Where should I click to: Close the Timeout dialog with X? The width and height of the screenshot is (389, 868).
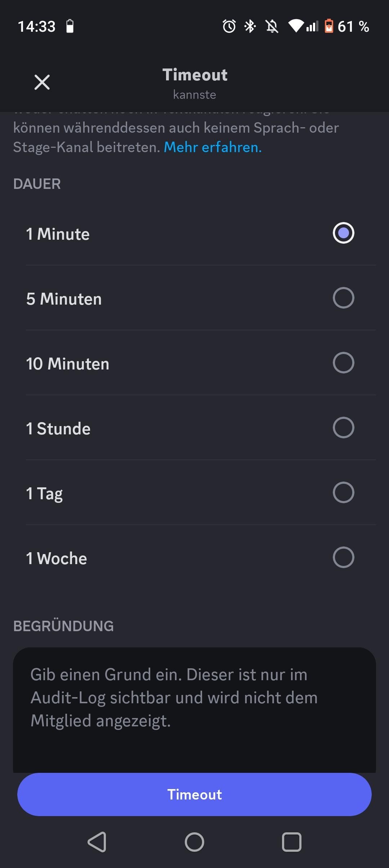(x=42, y=82)
